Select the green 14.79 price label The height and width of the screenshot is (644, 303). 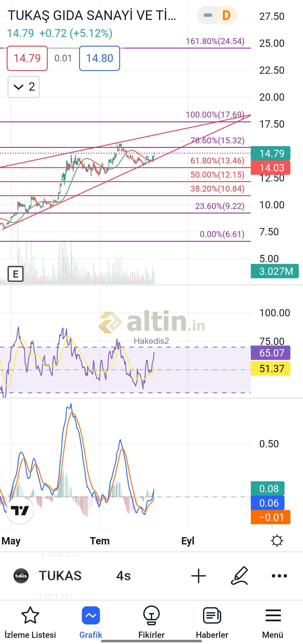(270, 153)
